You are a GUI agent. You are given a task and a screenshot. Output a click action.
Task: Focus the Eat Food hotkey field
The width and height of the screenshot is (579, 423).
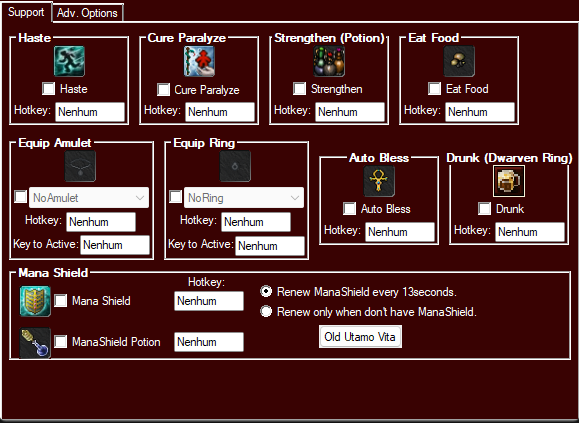click(x=480, y=112)
